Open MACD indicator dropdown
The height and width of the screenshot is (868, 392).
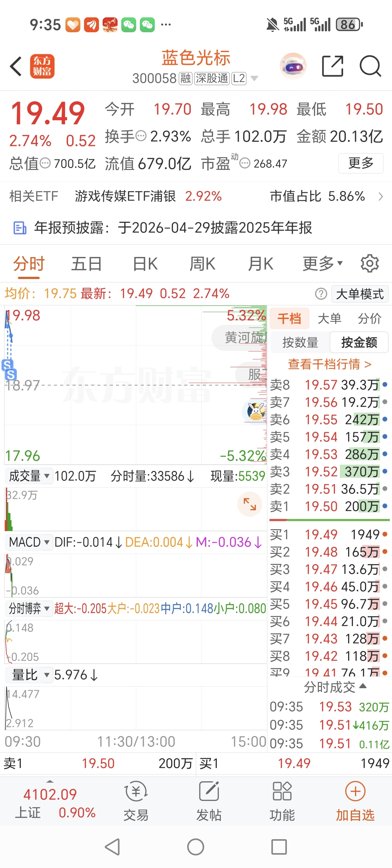tap(29, 542)
